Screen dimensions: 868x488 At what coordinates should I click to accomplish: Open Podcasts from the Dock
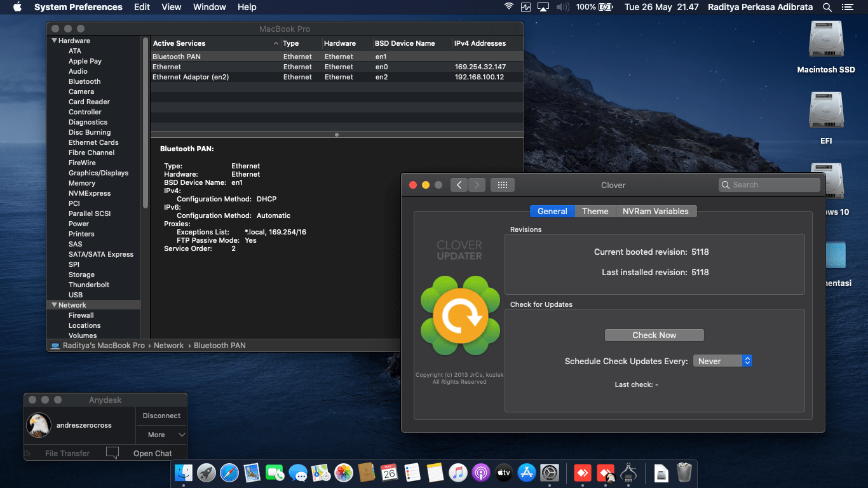[481, 473]
